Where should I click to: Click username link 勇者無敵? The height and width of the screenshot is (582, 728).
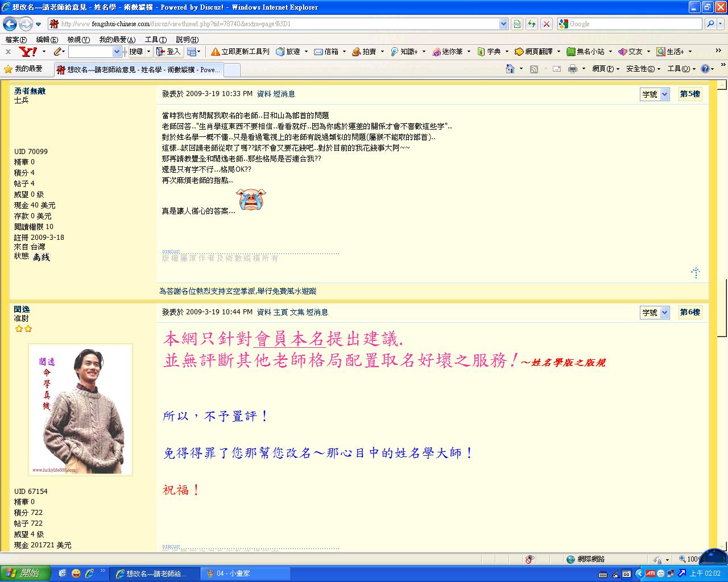coord(30,91)
